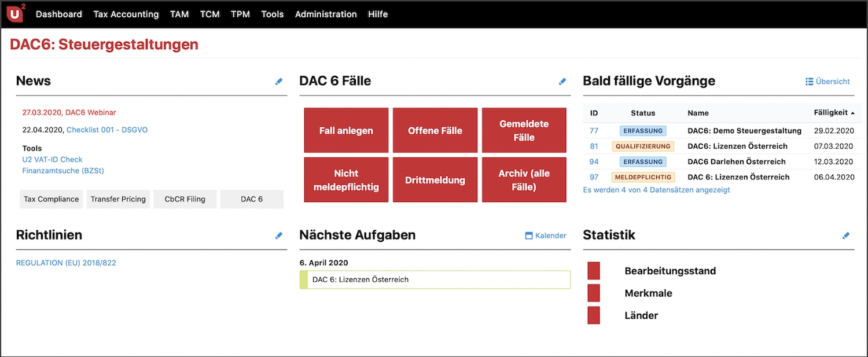Click the pencil icon on the News panel

click(x=279, y=82)
